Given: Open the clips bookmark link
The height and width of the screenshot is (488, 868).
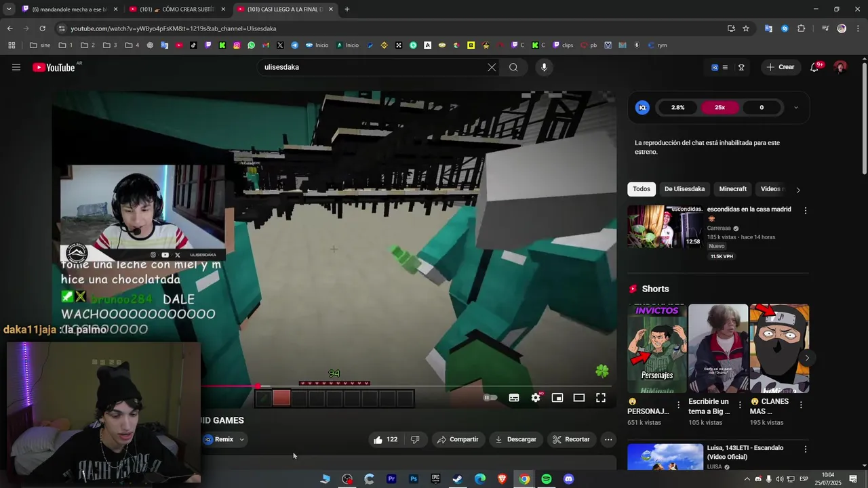Looking at the screenshot, I should pyautogui.click(x=564, y=45).
